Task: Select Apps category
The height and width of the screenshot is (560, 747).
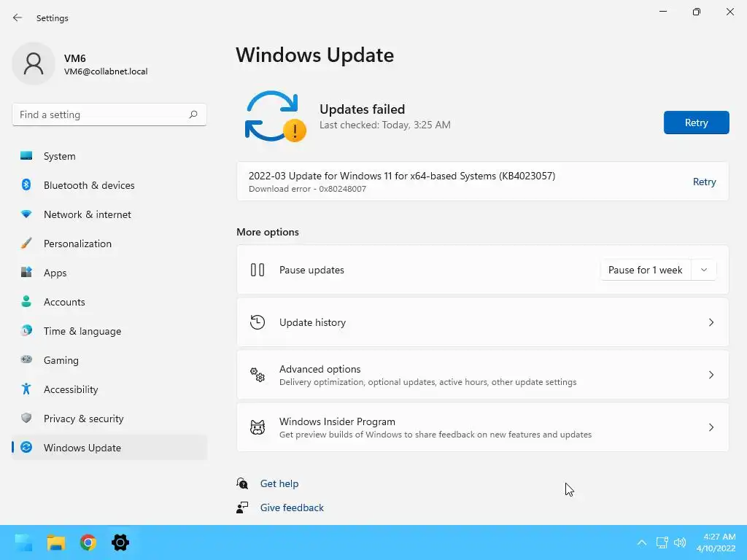Action: point(109,273)
